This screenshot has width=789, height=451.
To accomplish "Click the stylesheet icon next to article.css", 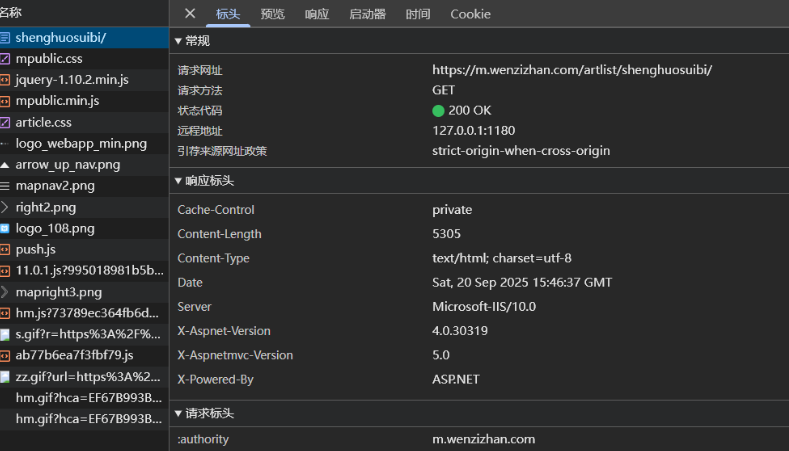I will 6,123.
